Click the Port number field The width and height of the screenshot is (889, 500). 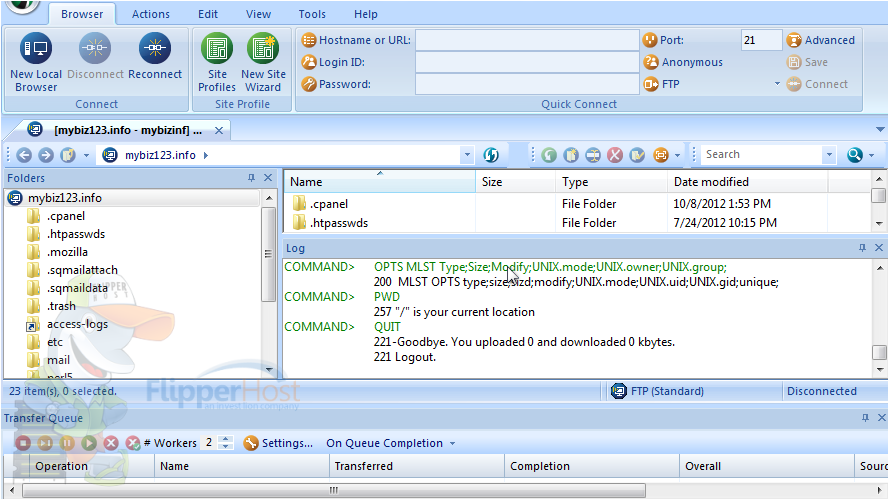[761, 40]
